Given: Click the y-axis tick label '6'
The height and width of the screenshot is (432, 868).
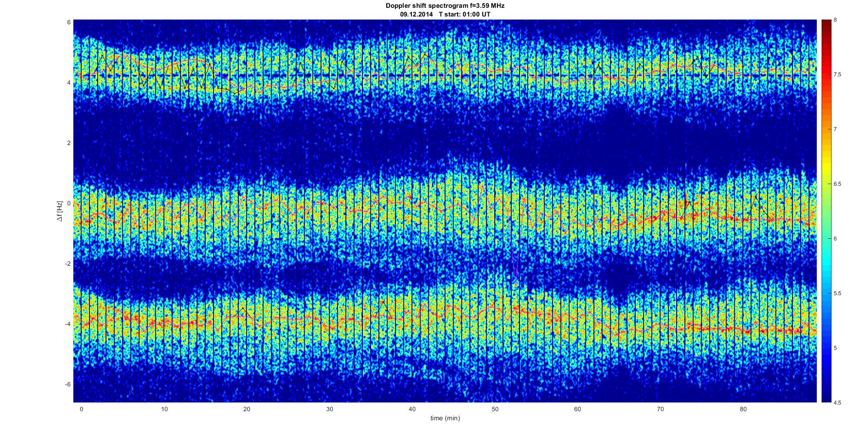Looking at the screenshot, I should [69, 22].
